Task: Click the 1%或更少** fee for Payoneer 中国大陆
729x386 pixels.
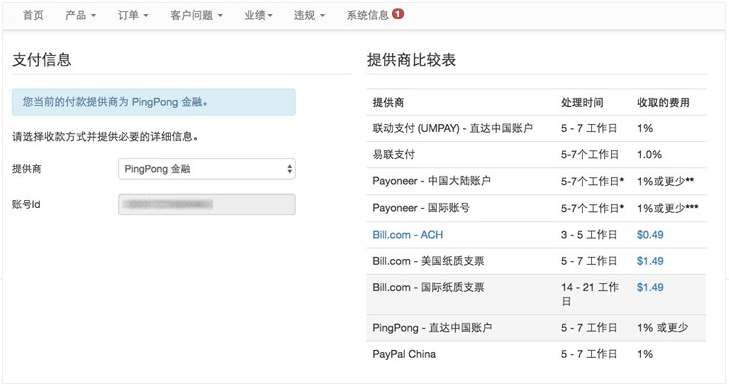Action: pyautogui.click(x=665, y=181)
